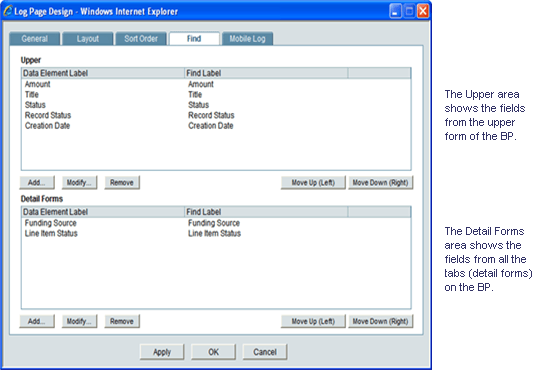Click Title in the Find Label column
The image size is (539, 370).
tap(195, 95)
